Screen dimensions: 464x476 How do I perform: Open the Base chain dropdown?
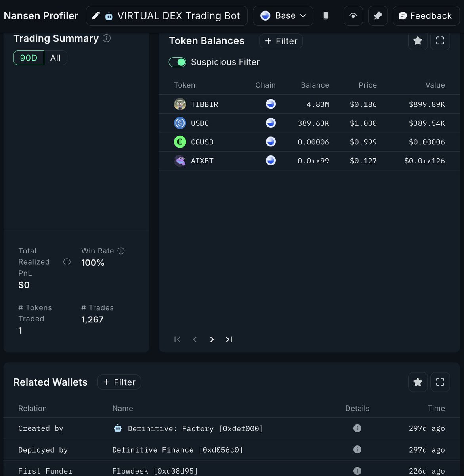click(283, 15)
